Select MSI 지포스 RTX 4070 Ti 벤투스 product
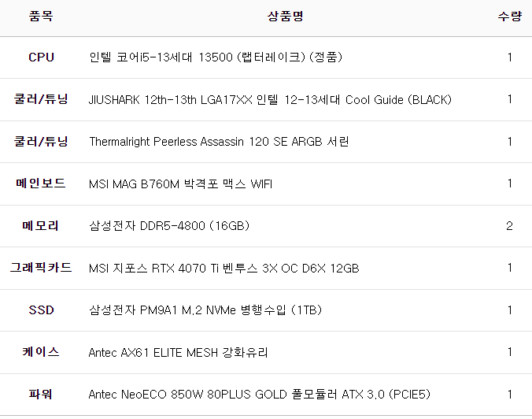 [224, 269]
